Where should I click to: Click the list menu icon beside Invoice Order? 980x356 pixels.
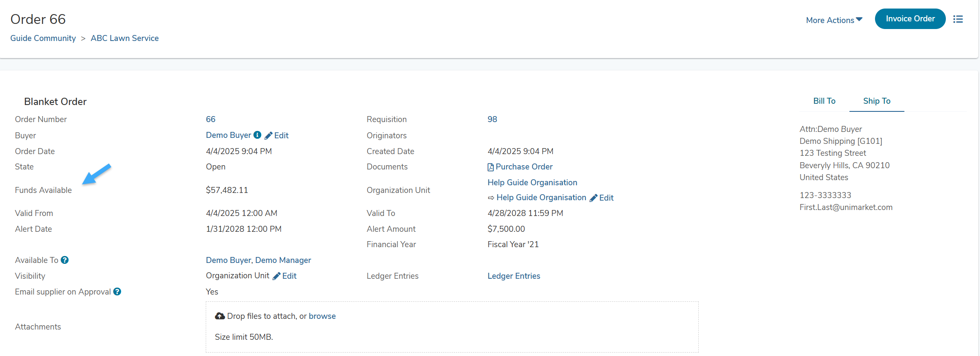(x=958, y=19)
